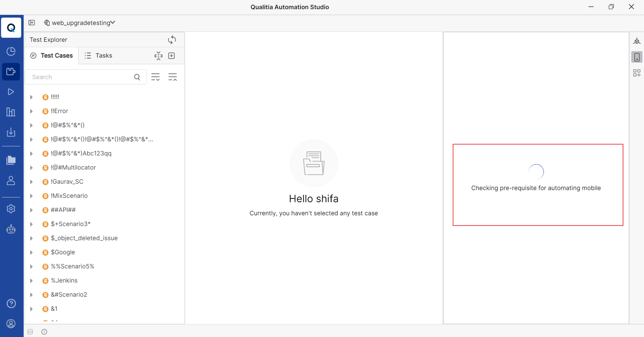Click the database icon in status bar
The image size is (644, 337).
[30, 332]
